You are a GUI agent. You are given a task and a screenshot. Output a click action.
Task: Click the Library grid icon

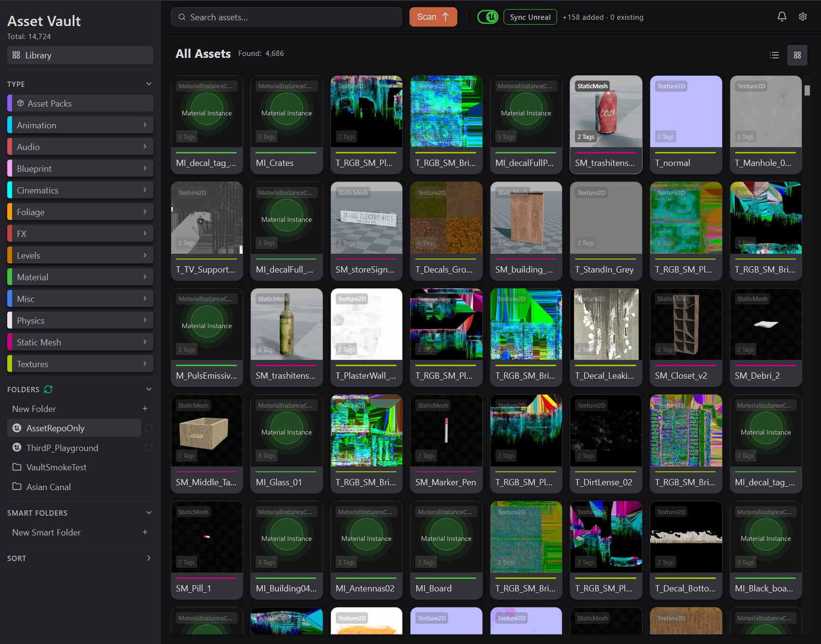pos(16,55)
